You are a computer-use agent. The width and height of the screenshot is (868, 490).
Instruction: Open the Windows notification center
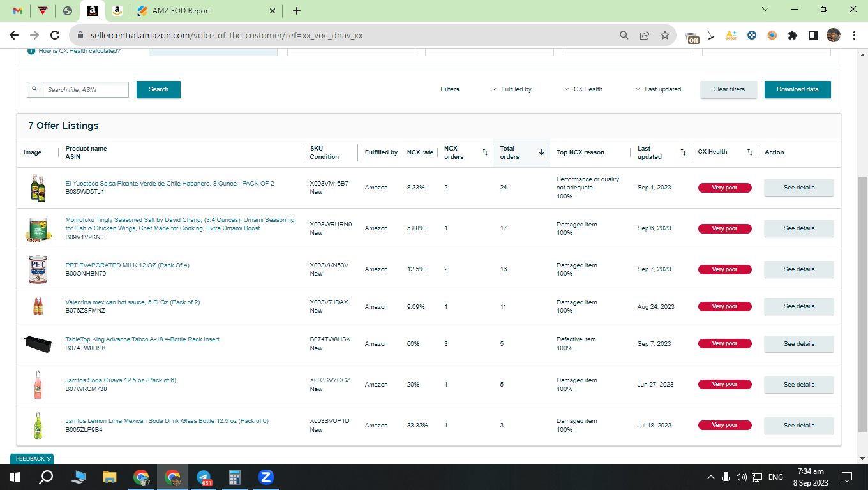click(x=847, y=477)
